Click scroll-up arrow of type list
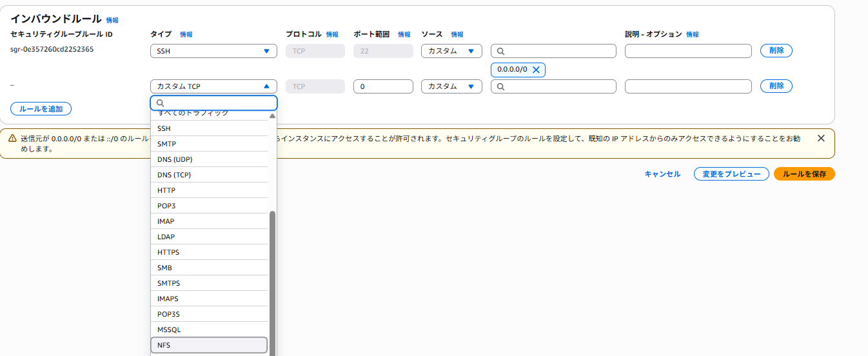 [x=272, y=116]
